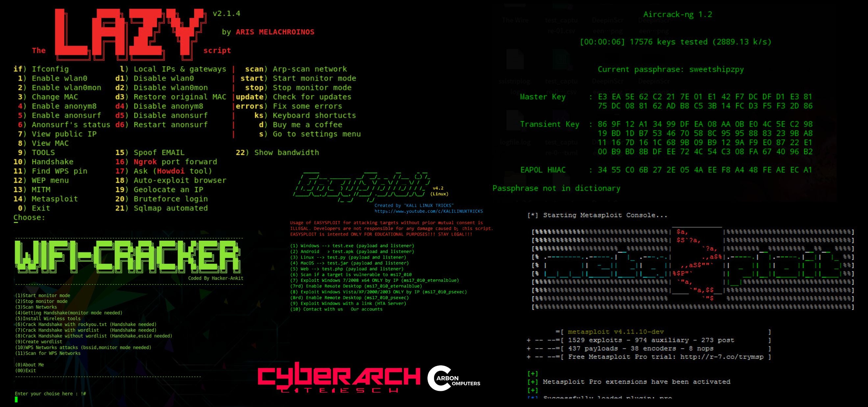Click start) Start monitor mode entry
The width and height of the screenshot is (868, 407).
pyautogui.click(x=298, y=78)
